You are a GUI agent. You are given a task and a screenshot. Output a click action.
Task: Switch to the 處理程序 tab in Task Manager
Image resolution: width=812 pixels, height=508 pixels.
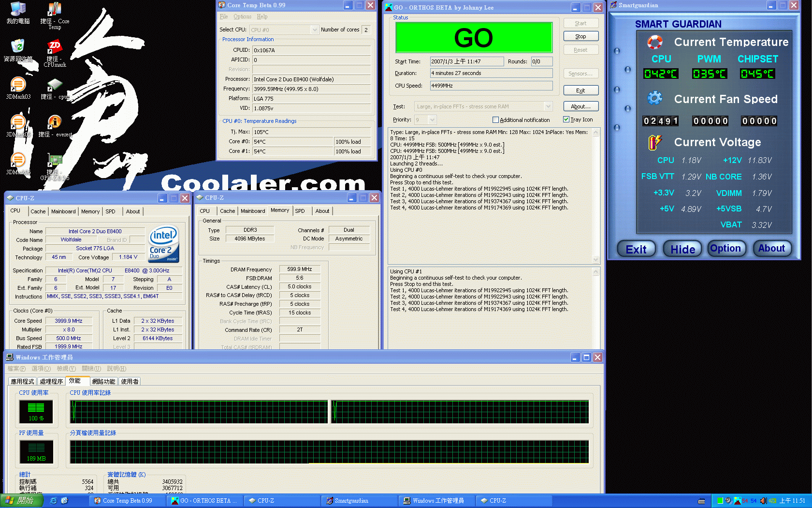52,381
